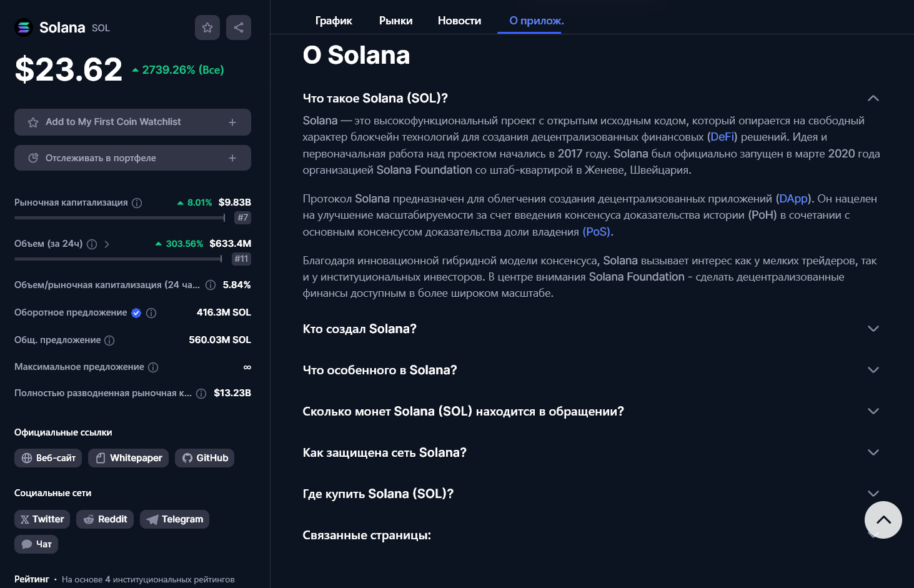This screenshot has height=588, width=914.
Task: Click the $23.62 price value
Action: (x=69, y=69)
